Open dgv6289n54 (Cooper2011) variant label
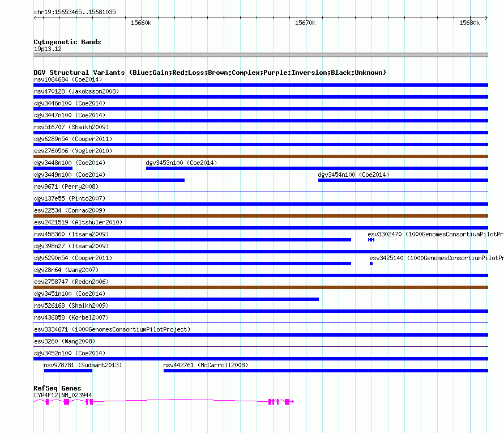 tap(73, 139)
